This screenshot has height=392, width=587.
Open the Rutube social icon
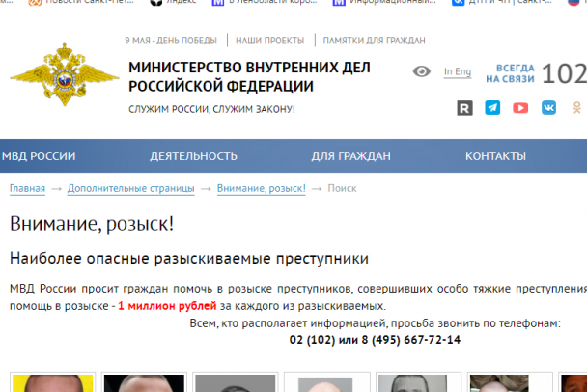[x=464, y=108]
